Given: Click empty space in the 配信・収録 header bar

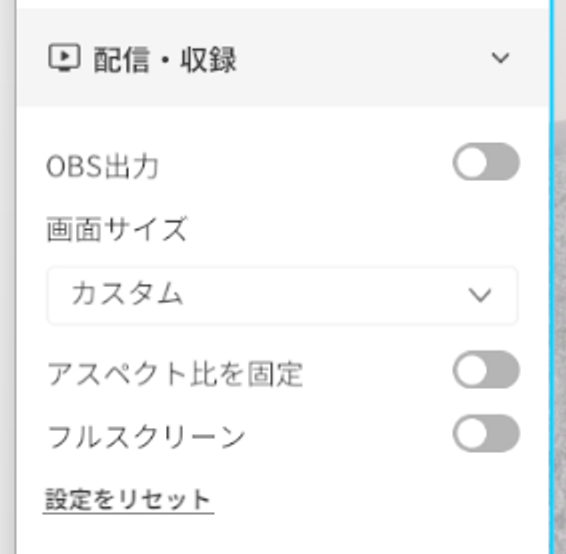Looking at the screenshot, I should coord(361,58).
